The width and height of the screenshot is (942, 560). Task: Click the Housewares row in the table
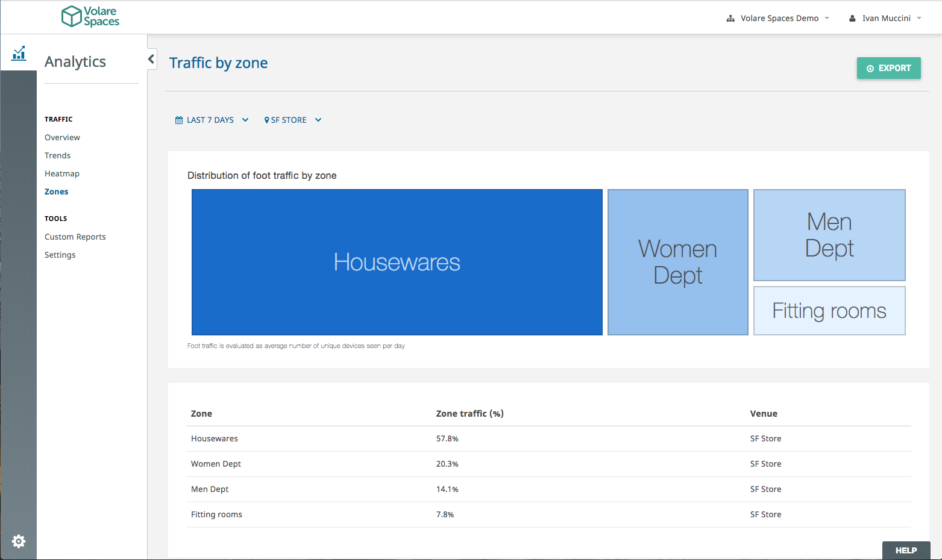click(548, 439)
